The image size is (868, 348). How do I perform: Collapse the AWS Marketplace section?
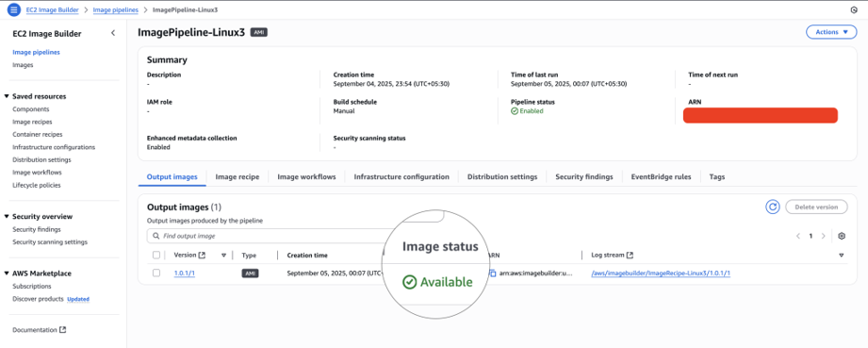tap(7, 273)
